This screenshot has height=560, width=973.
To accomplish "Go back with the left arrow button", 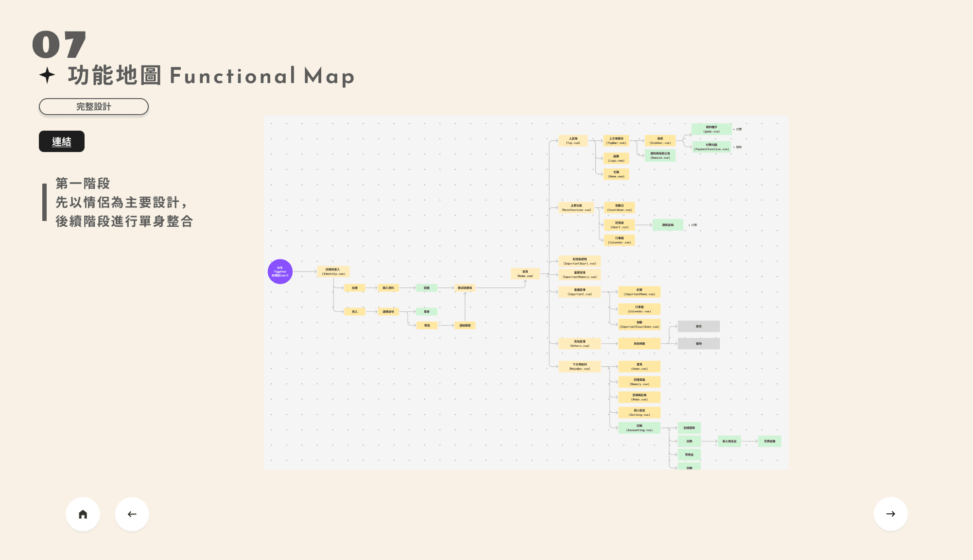I will point(132,514).
